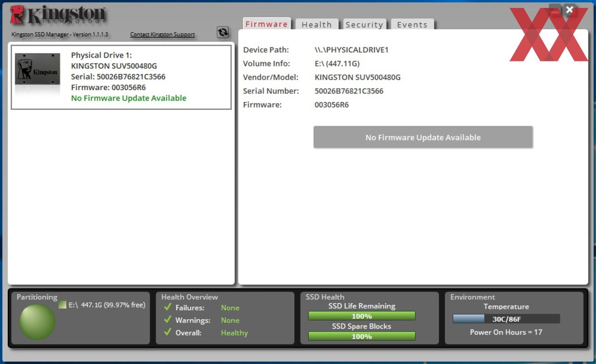The image size is (596, 364).
Task: Click the Health Overview panel title
Action: pyautogui.click(x=189, y=297)
